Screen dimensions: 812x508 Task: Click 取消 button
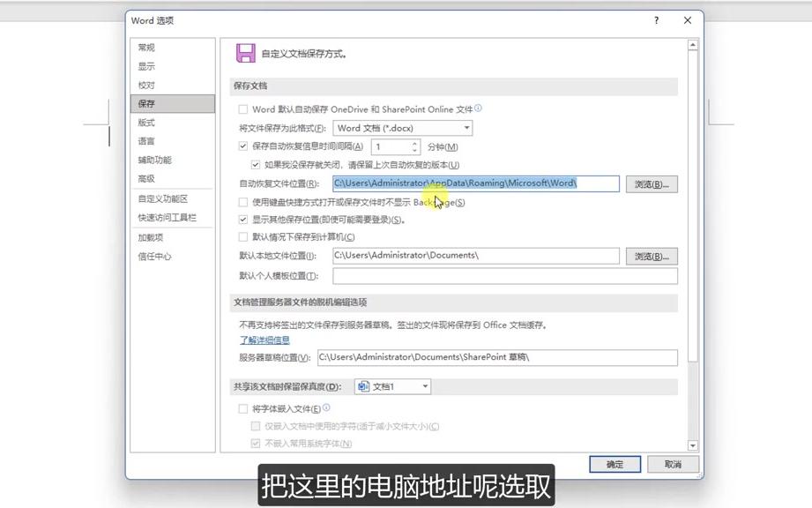point(673,465)
